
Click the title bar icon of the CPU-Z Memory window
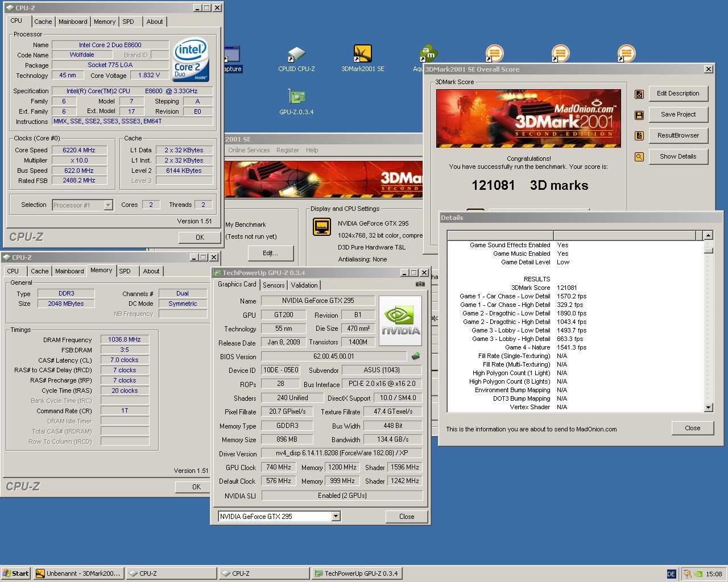click(x=6, y=257)
